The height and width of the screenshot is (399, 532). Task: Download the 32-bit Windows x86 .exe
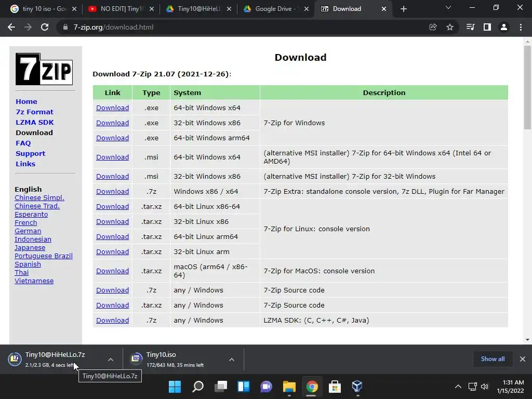(112, 123)
